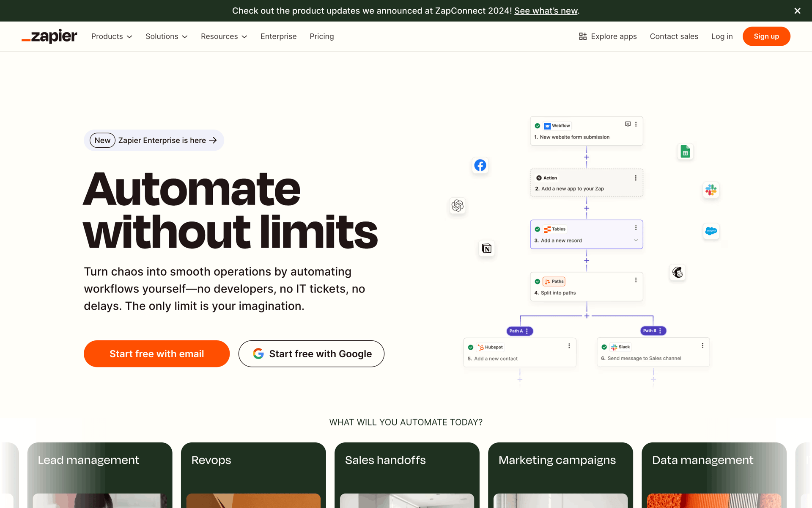
Task: Expand the Products menu
Action: coord(112,36)
